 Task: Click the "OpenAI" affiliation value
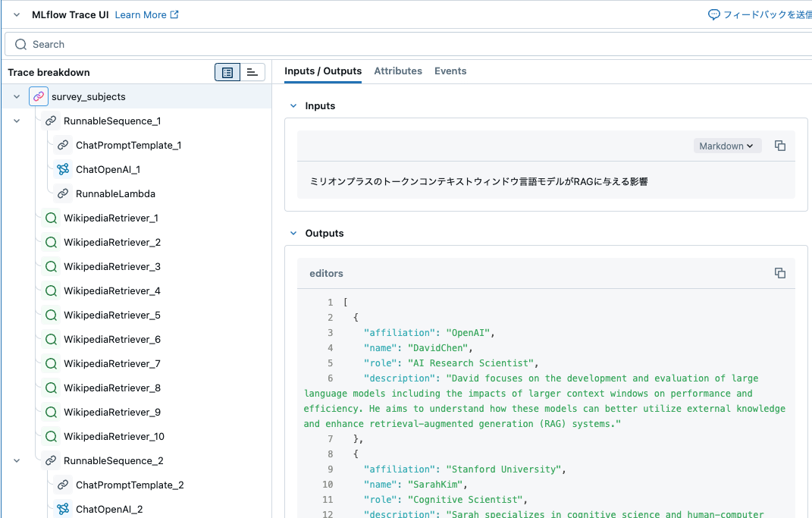coord(468,332)
